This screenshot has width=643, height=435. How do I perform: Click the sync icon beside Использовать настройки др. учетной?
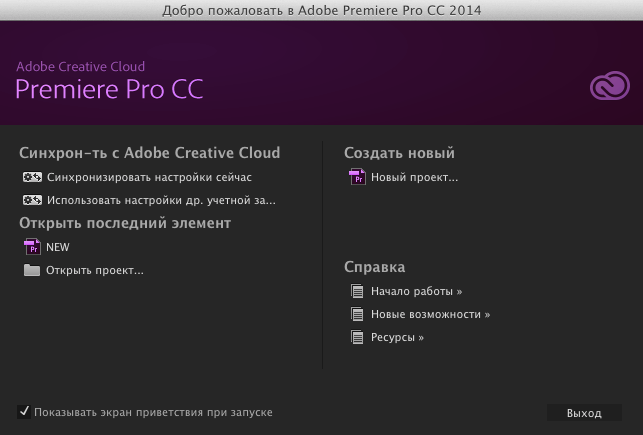coord(32,200)
